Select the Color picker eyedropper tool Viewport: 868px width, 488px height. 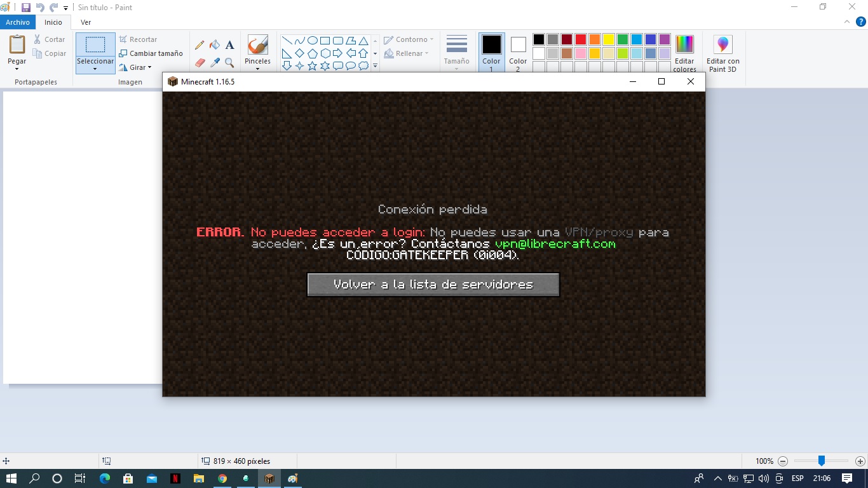(x=215, y=63)
